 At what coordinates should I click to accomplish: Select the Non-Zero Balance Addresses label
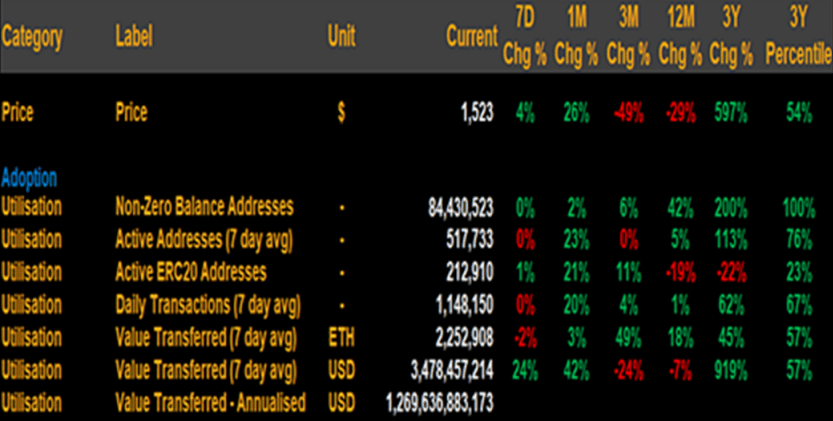coord(204,207)
